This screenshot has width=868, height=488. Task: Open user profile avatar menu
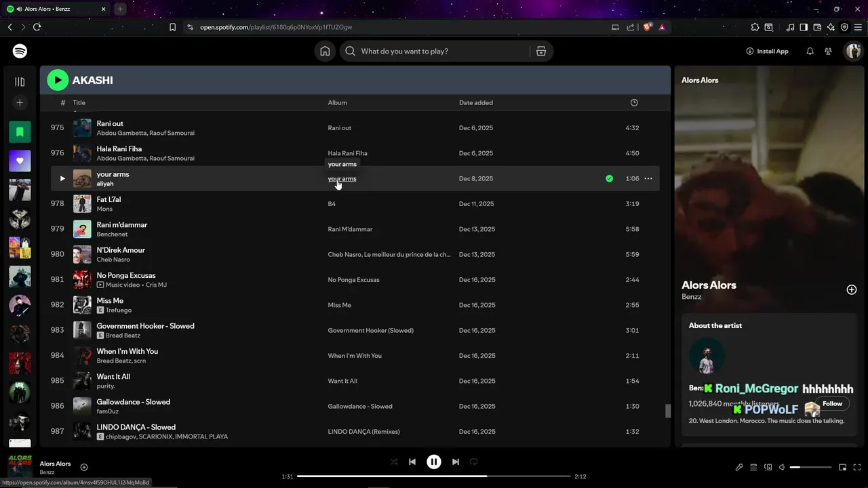tap(853, 51)
